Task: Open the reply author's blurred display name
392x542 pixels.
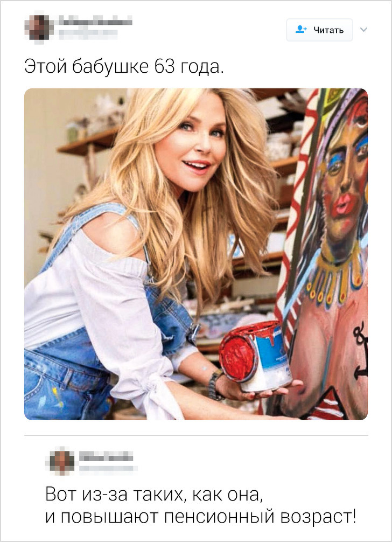Action: click(106, 456)
